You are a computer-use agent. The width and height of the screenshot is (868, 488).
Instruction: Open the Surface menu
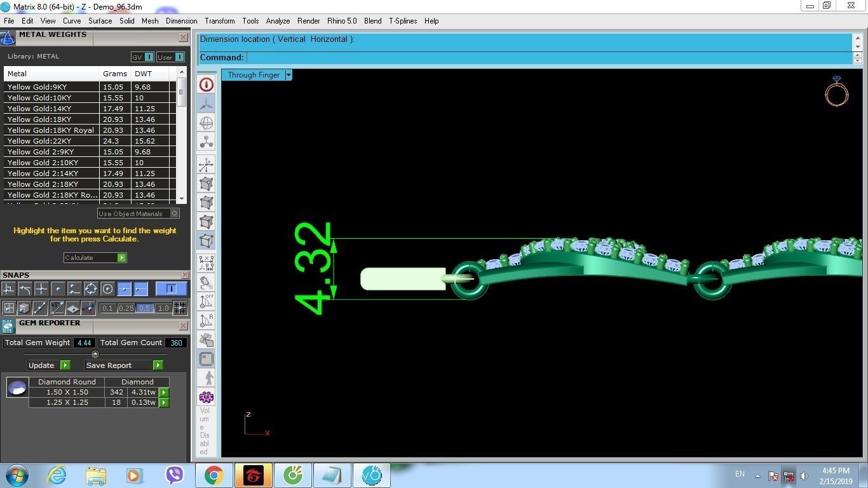point(100,21)
